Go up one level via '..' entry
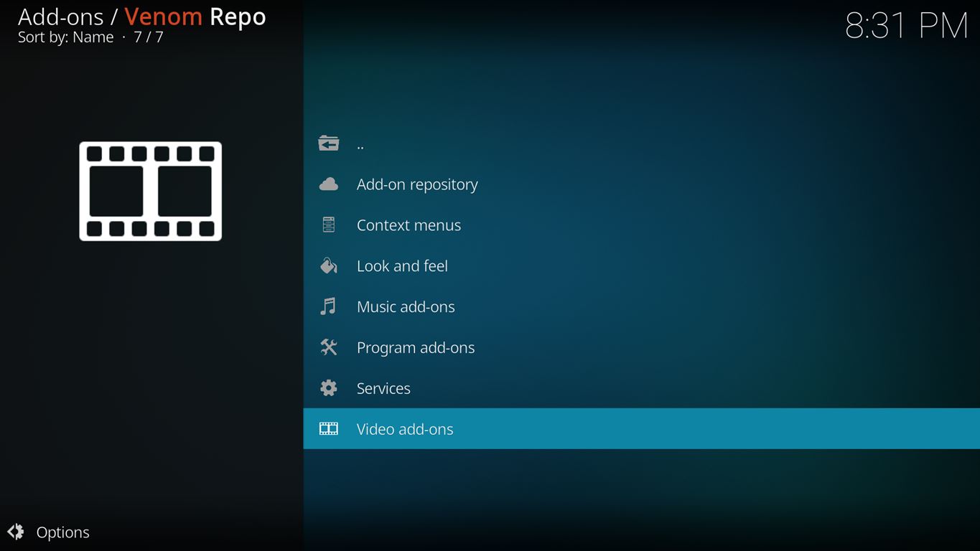 tap(360, 144)
